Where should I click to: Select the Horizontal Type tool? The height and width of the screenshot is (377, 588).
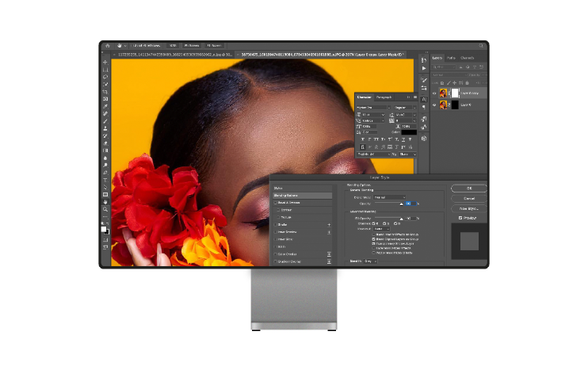click(x=105, y=180)
